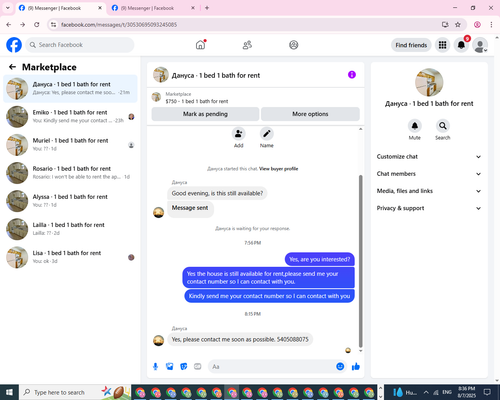Screen dimensions: 500x400
Task: Open the browser tab search dropdown arrow
Action: click(x=8, y=8)
